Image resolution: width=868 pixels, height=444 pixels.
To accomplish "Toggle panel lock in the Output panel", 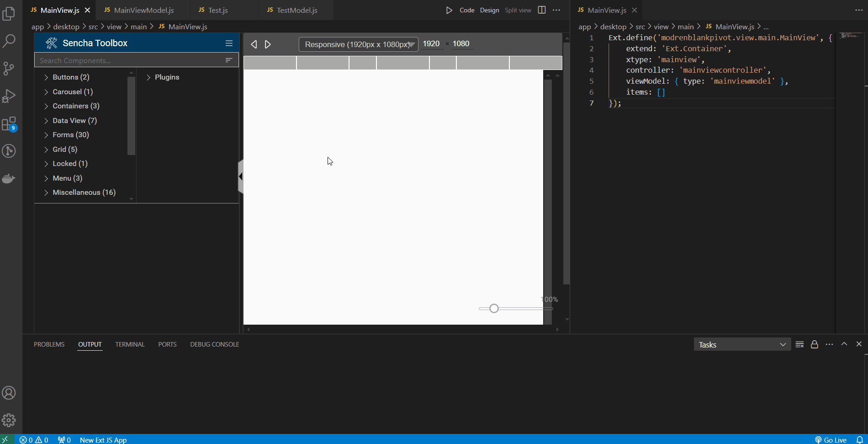I will click(x=815, y=344).
